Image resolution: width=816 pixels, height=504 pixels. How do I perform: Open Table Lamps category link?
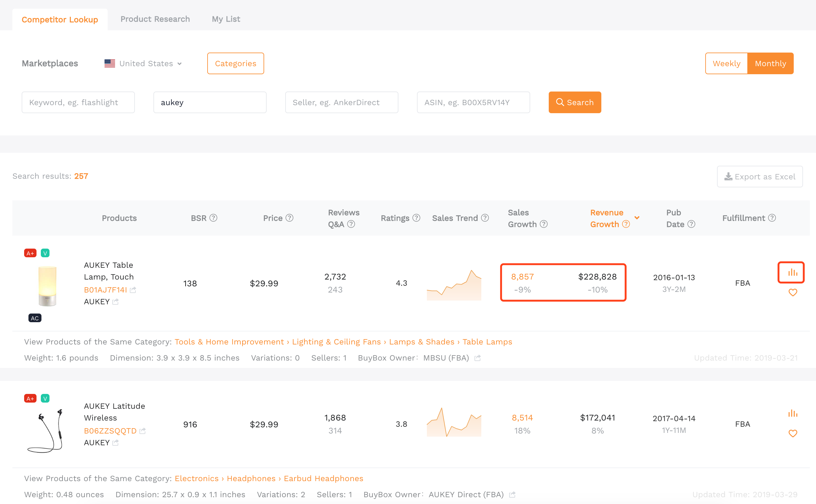(487, 342)
